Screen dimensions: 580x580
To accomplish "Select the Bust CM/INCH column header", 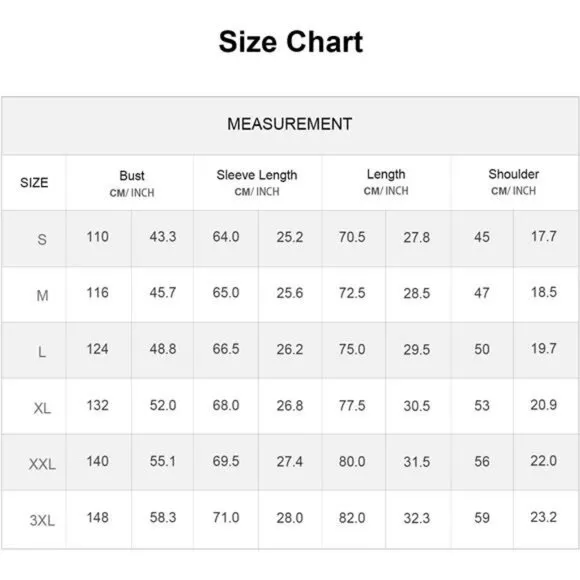I will pyautogui.click(x=132, y=183).
